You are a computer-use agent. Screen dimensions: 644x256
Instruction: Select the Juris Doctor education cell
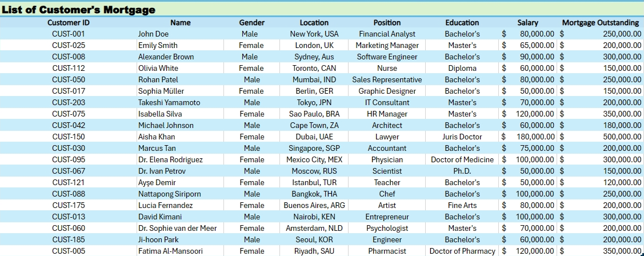click(x=462, y=137)
